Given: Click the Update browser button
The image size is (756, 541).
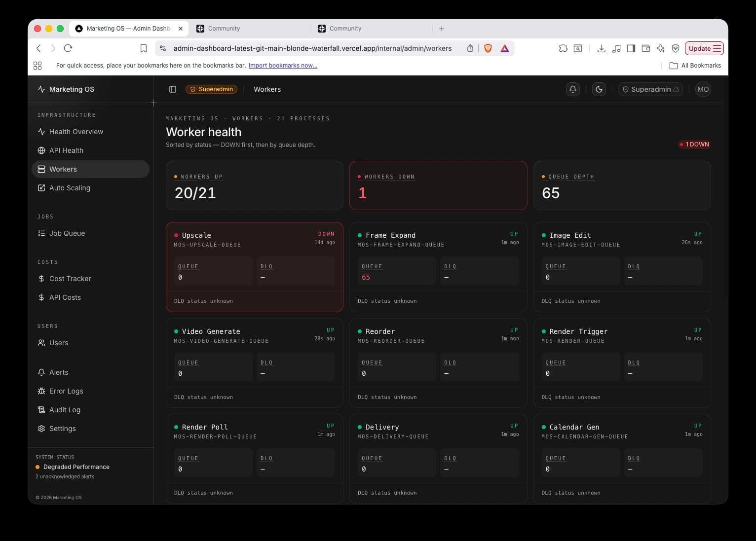Looking at the screenshot, I should click(x=704, y=48).
